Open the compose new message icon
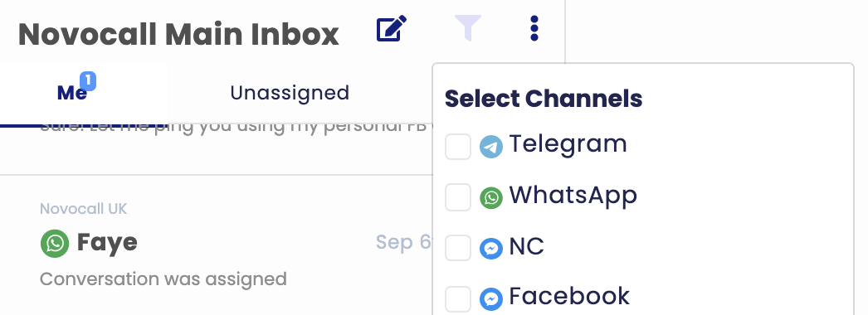This screenshot has width=868, height=315. (392, 28)
